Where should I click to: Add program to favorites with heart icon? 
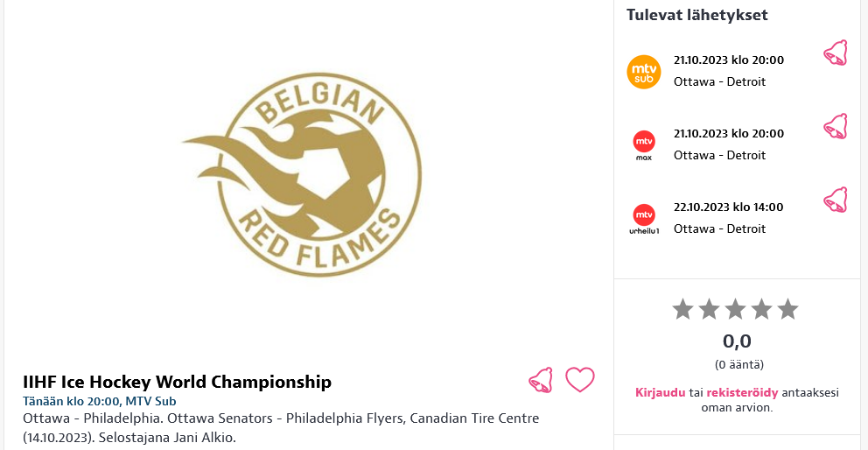coord(579,380)
